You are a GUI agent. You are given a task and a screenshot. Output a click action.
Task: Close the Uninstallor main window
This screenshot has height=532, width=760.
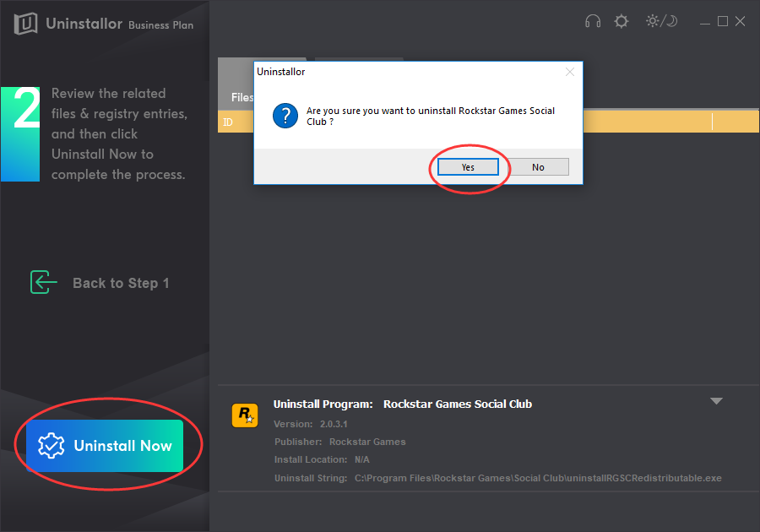point(740,21)
